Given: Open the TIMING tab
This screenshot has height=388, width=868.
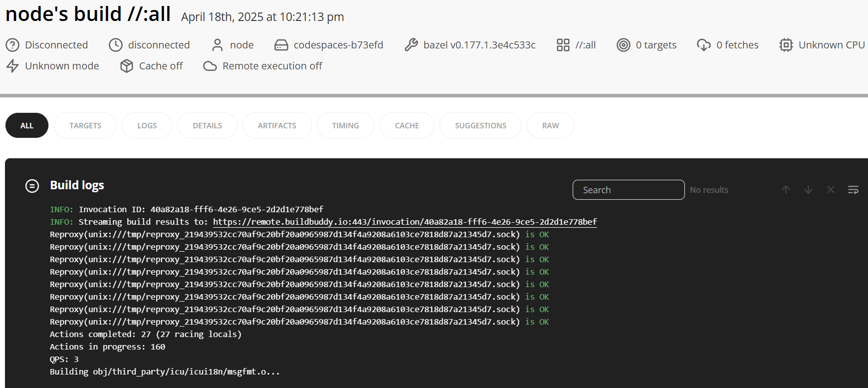Looking at the screenshot, I should [x=345, y=125].
